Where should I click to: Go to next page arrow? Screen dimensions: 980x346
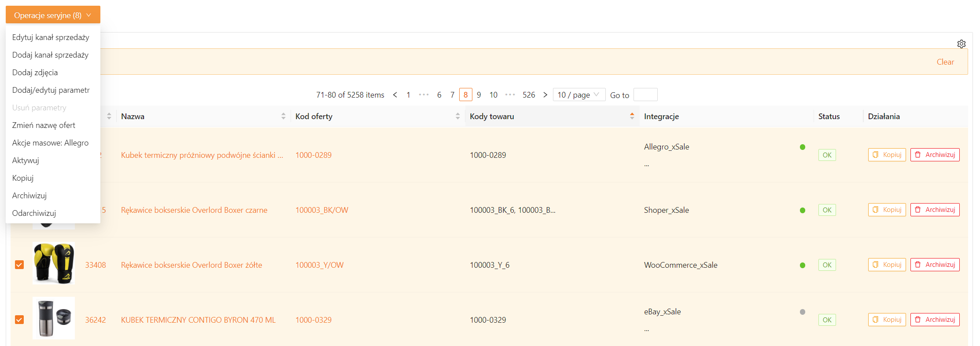(545, 95)
